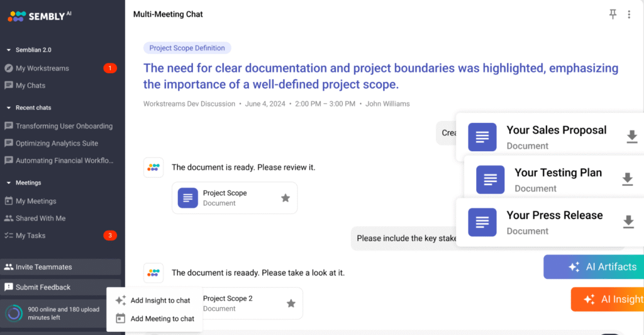
Task: Collapse the Recent chats section
Action: click(x=9, y=108)
